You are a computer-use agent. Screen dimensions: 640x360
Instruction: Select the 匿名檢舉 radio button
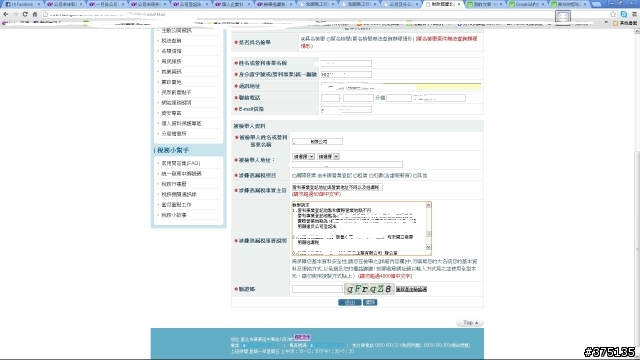pyautogui.click(x=329, y=39)
